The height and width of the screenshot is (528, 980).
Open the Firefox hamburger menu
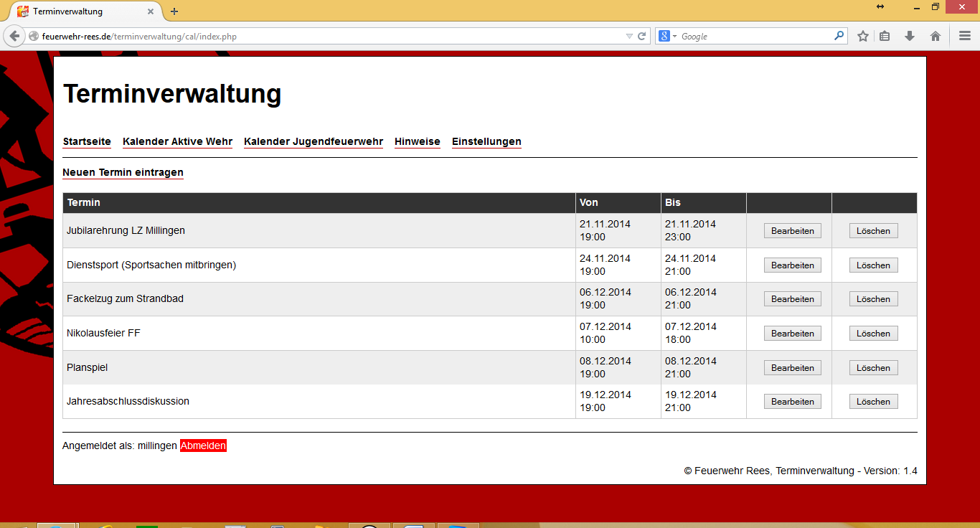965,36
